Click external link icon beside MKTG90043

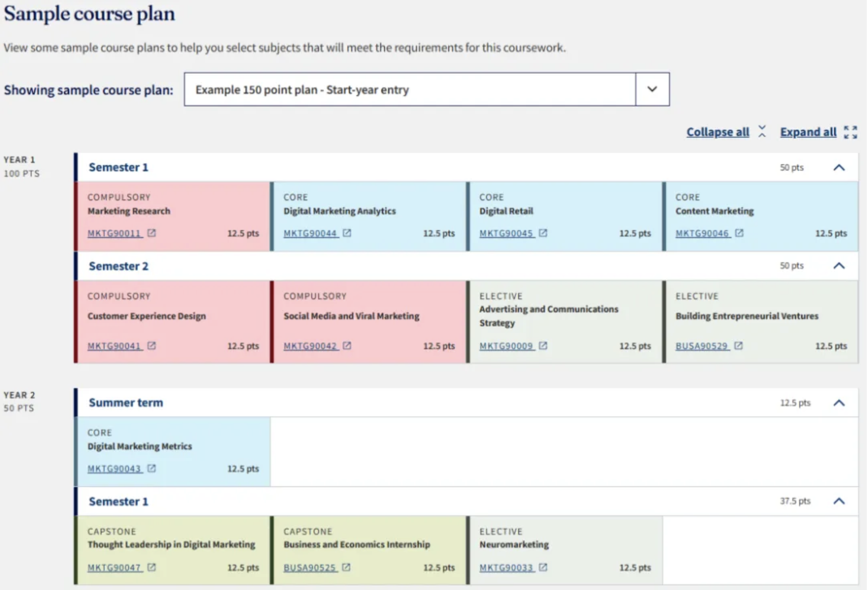(x=151, y=468)
